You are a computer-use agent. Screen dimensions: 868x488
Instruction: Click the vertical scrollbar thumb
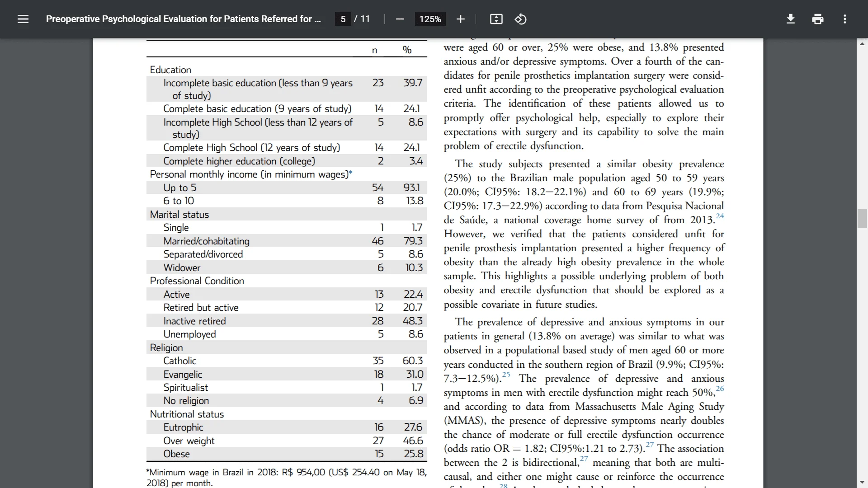(x=862, y=219)
